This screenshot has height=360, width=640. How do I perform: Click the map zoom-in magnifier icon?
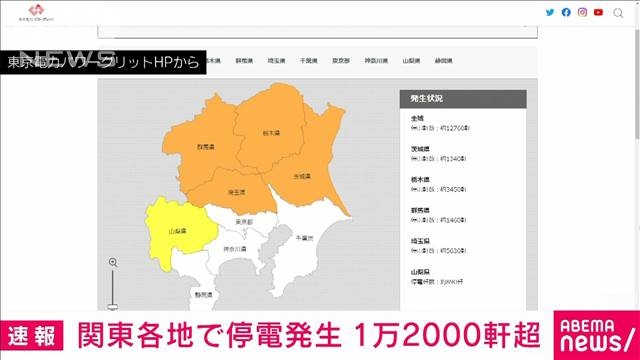point(113,262)
